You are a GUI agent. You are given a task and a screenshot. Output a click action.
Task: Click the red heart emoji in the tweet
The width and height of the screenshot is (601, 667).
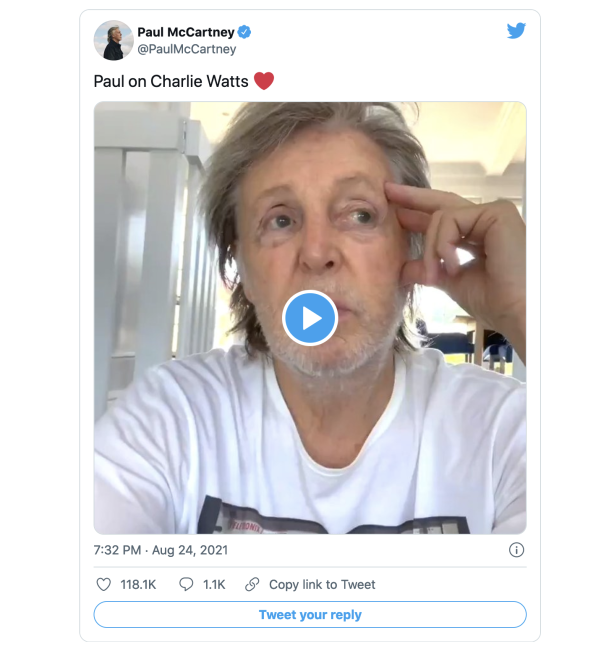pyautogui.click(x=263, y=81)
